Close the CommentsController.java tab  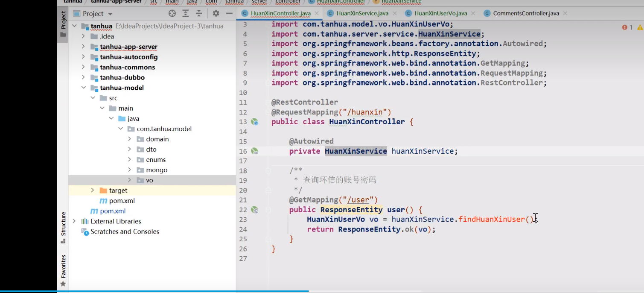[x=565, y=14]
